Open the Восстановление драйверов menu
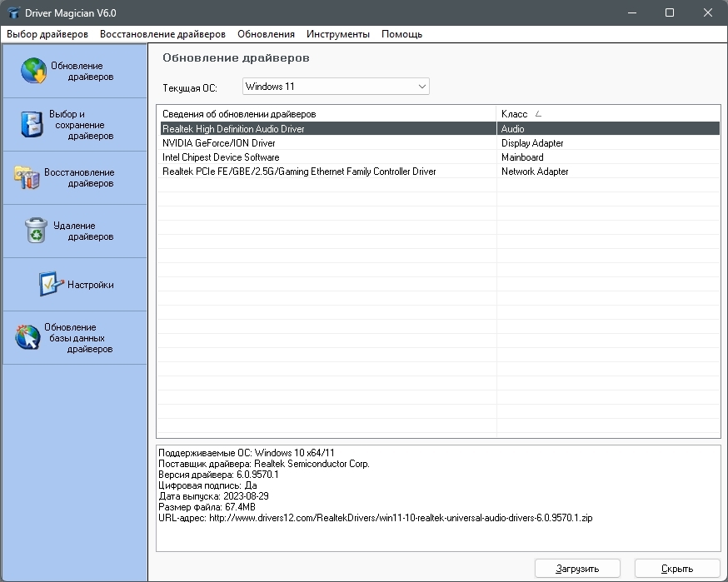 coord(162,34)
